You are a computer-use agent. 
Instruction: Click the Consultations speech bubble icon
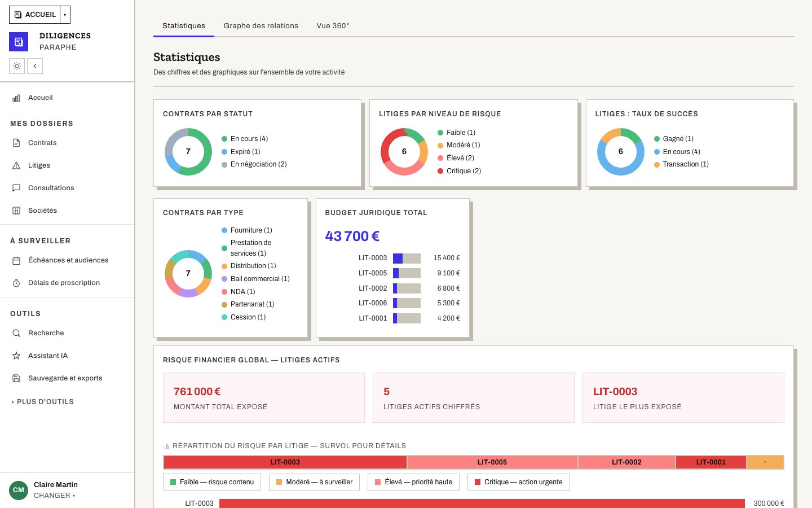tap(16, 188)
